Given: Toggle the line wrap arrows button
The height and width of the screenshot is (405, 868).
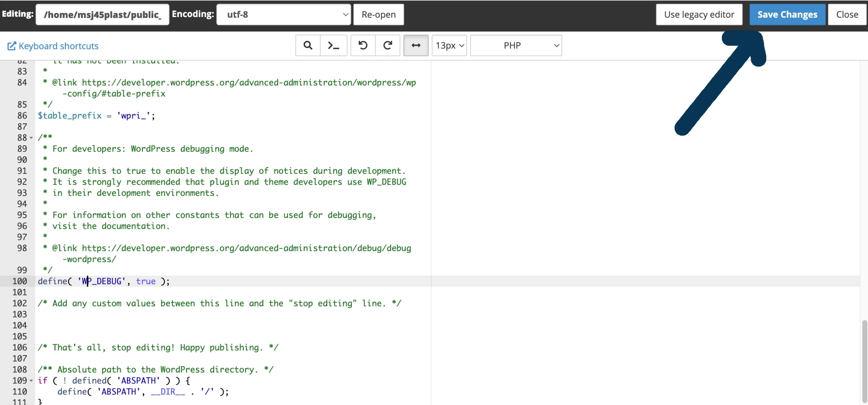Looking at the screenshot, I should [416, 45].
